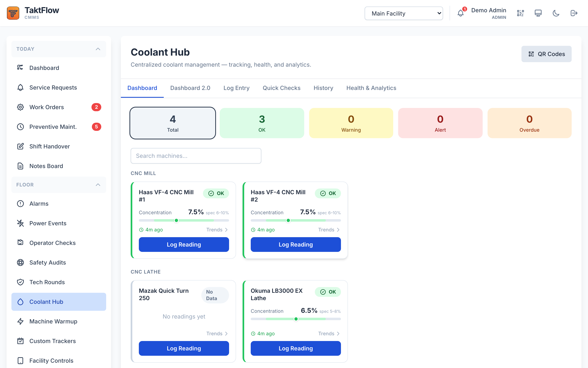Toggle dark mode moon icon
The image size is (588, 368).
[556, 13]
